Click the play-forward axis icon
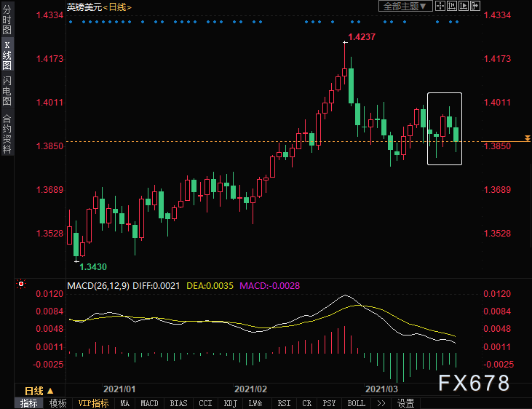Screen dimensions: 532x409 point(464,6)
